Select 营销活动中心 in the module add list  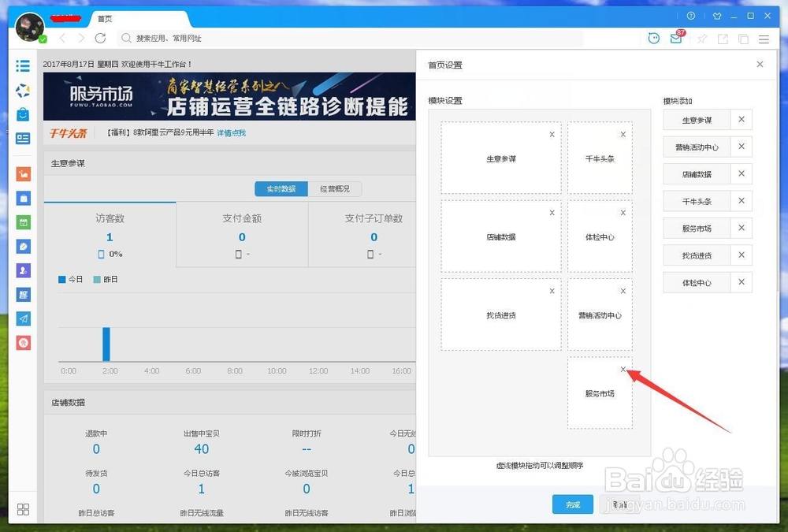(x=697, y=147)
